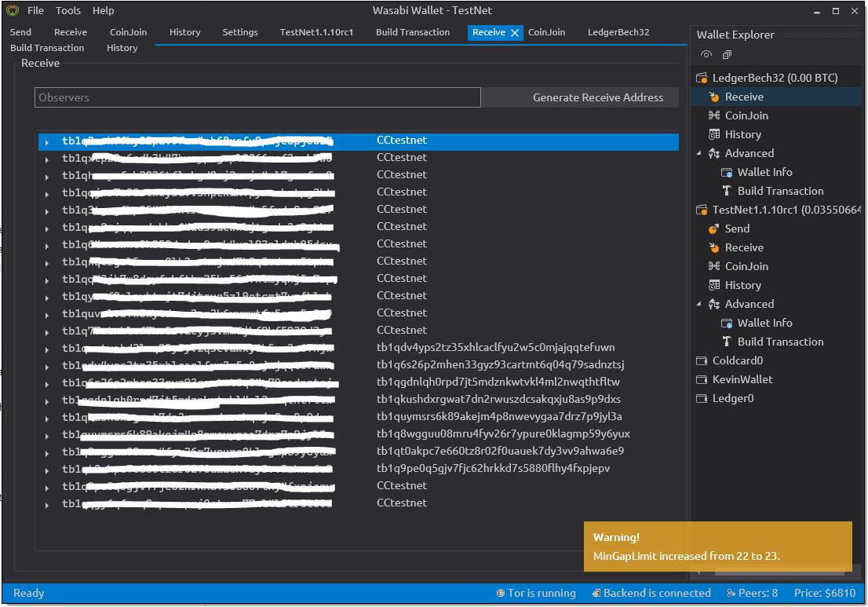868x607 pixels.
Task: Click the Price: $6810 status text
Action: click(825, 593)
